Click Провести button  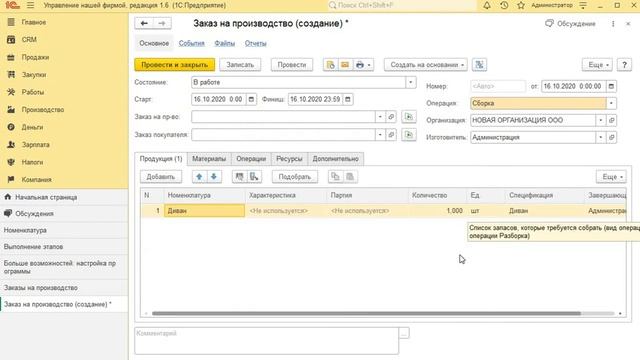(291, 64)
